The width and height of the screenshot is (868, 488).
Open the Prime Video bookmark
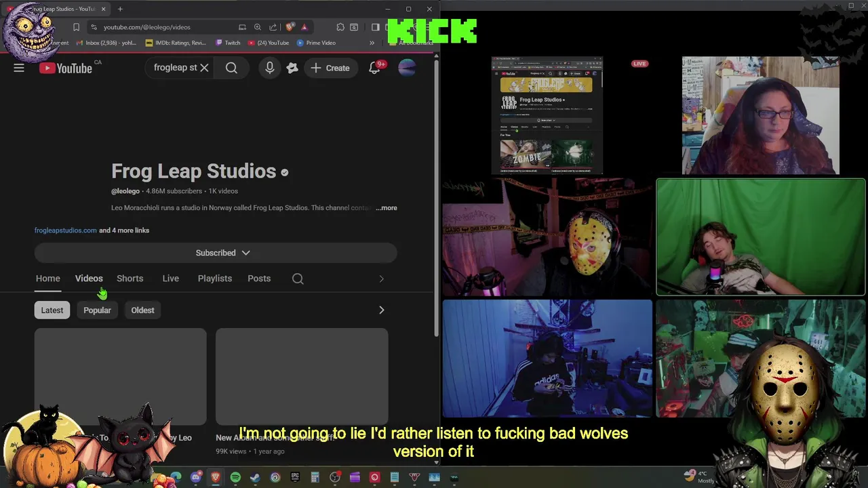click(316, 43)
